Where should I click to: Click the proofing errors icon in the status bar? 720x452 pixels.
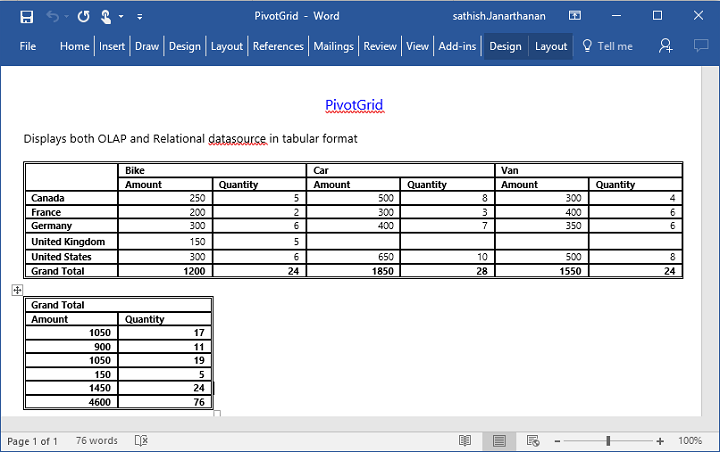click(141, 441)
